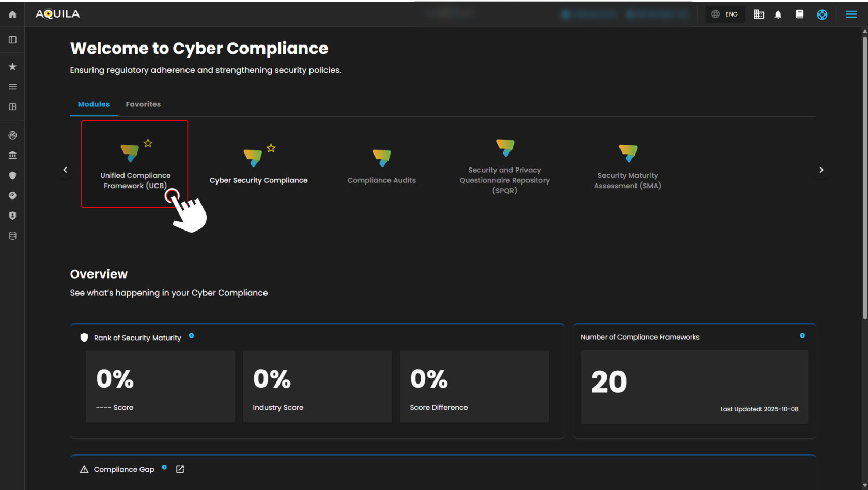Switch to the Favorites tab

click(143, 104)
